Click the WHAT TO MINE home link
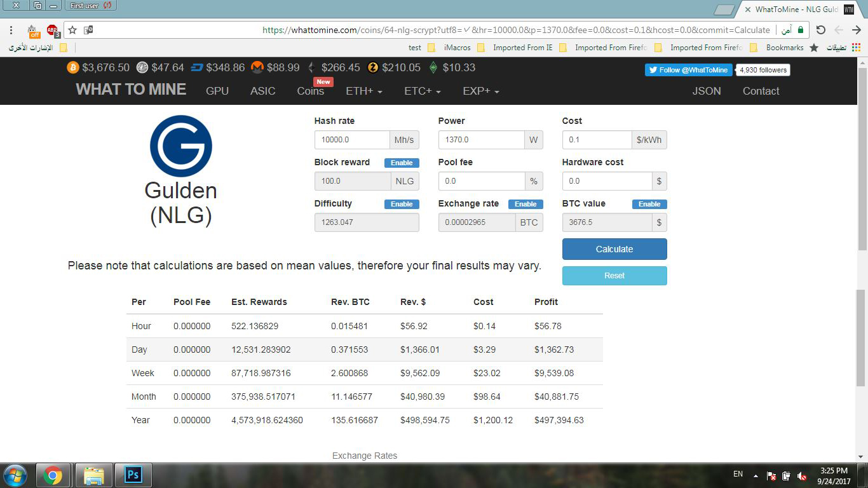This screenshot has height=488, width=868. (x=131, y=90)
